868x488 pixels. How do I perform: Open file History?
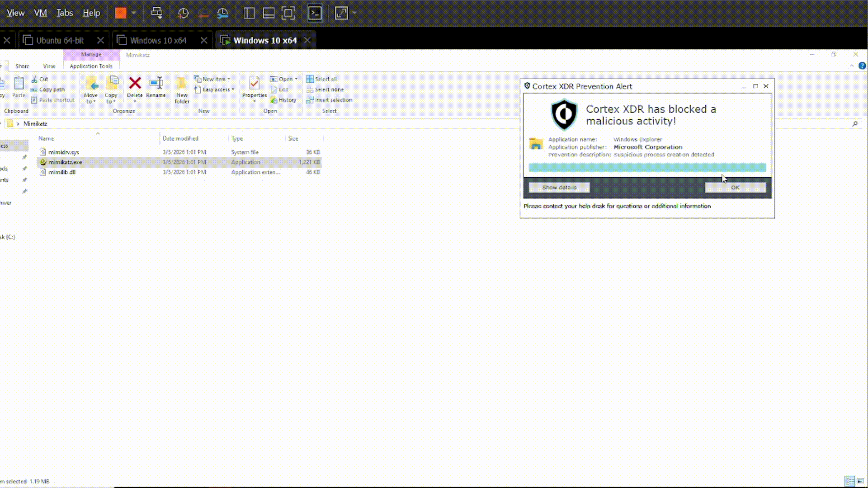pos(283,100)
